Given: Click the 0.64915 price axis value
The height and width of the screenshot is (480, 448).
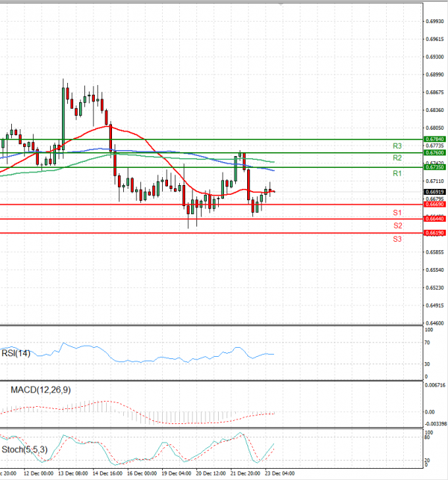Looking at the screenshot, I should pos(435,305).
